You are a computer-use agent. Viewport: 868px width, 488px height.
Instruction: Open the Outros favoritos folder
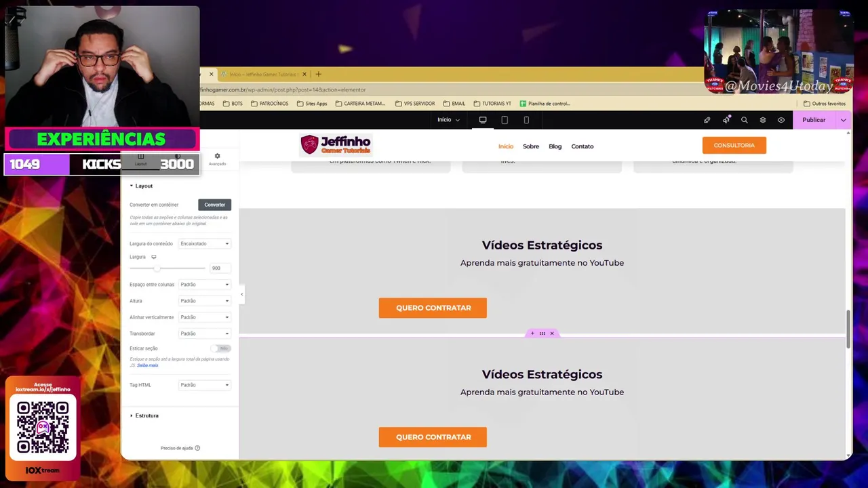825,104
